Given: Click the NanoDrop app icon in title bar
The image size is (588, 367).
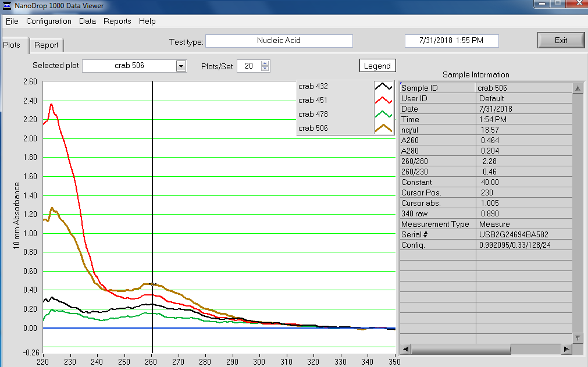Looking at the screenshot, I should [x=6, y=6].
